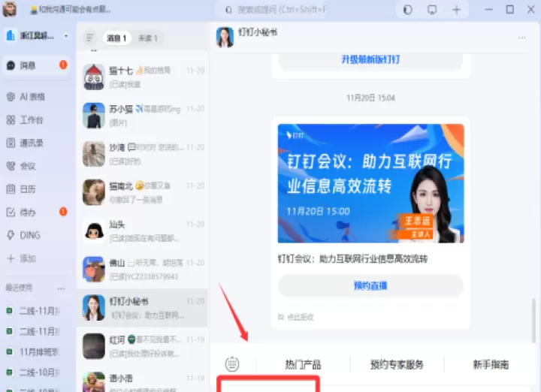Viewport: 541px width, 392px height.
Task: Open 待办 to-do list in the sidebar
Action: (36, 212)
